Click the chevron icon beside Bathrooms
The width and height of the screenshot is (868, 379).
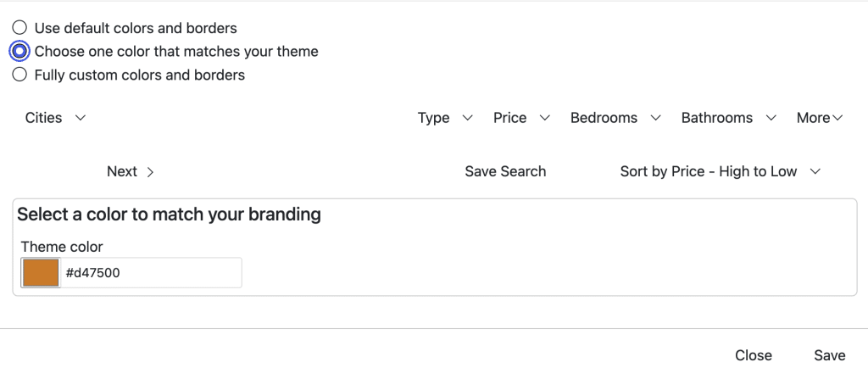click(771, 118)
